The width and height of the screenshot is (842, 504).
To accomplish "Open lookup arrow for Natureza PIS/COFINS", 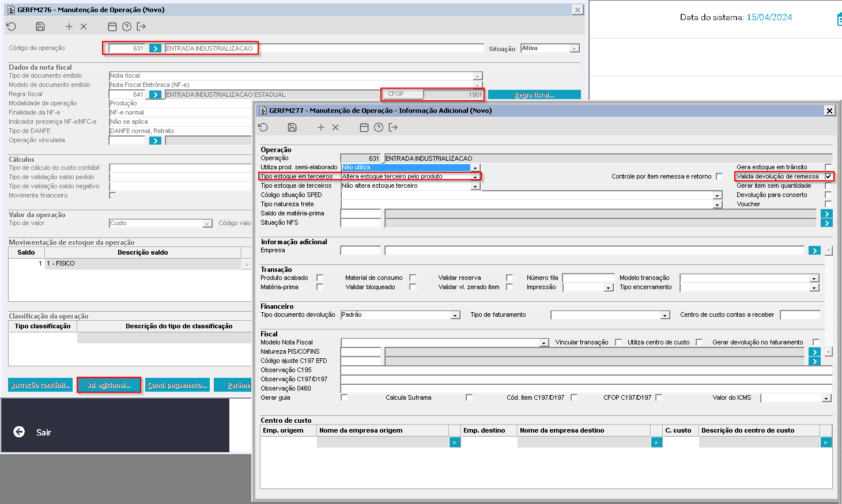I will pyautogui.click(x=814, y=352).
